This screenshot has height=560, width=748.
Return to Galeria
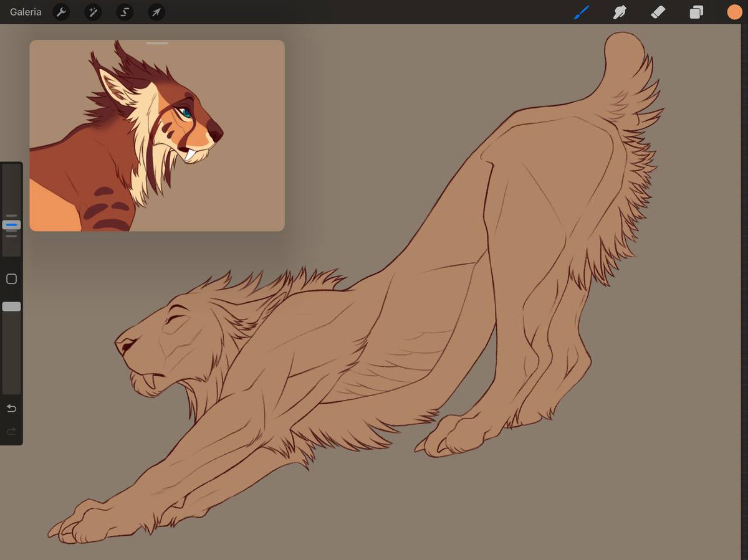pos(26,12)
